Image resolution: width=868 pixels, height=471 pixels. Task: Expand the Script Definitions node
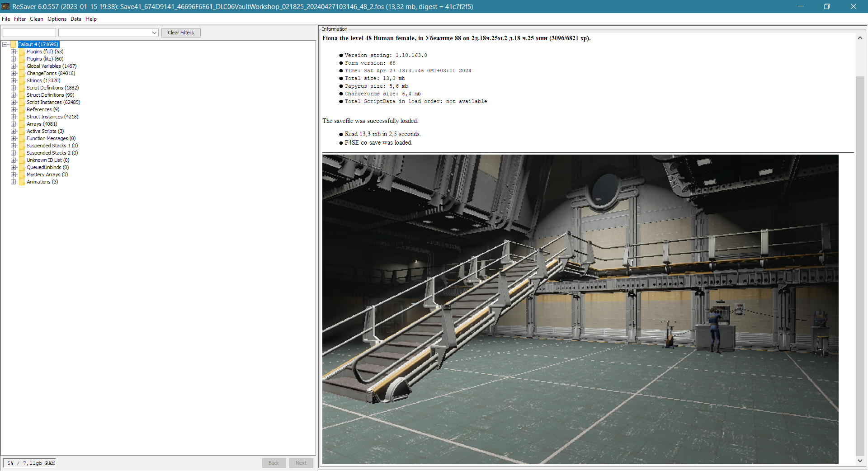coord(14,88)
